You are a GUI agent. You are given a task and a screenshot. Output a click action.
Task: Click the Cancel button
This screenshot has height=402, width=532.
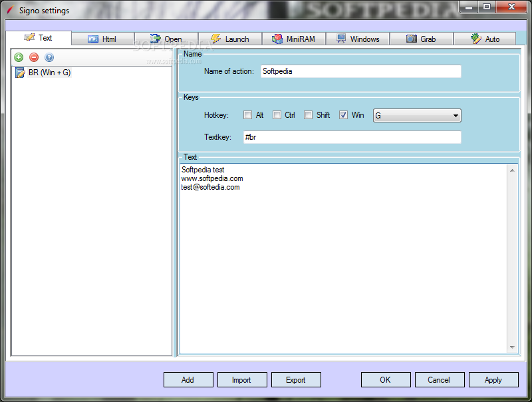440,379
